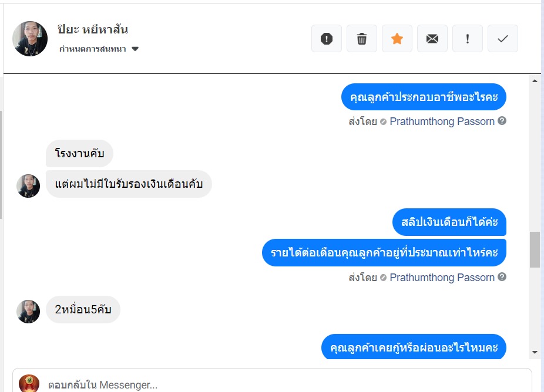The image size is (544, 392).
Task: Click help icon beside sender under income question
Action: tap(502, 276)
